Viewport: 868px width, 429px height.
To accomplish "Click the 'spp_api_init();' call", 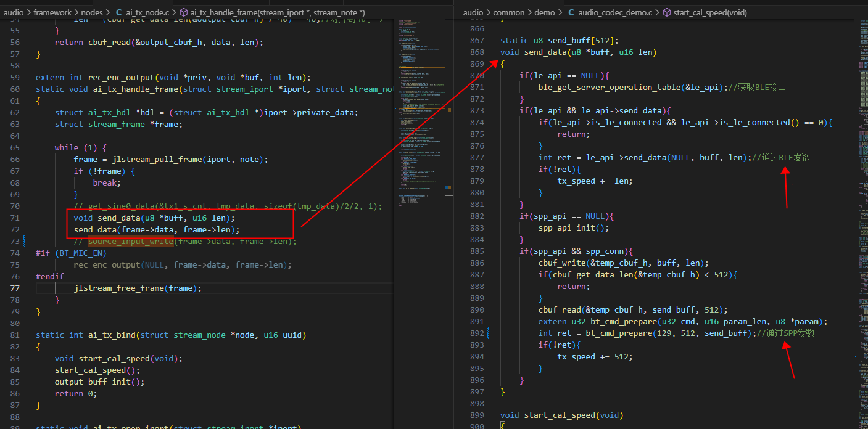I will tap(574, 228).
